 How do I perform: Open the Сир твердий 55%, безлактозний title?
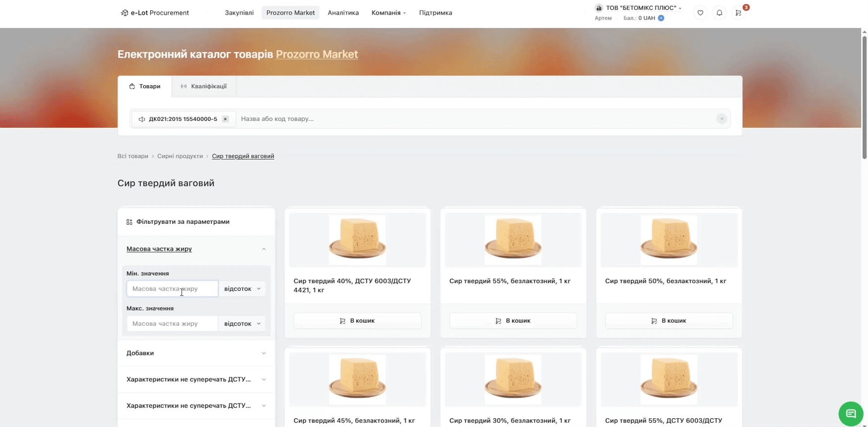[510, 281]
